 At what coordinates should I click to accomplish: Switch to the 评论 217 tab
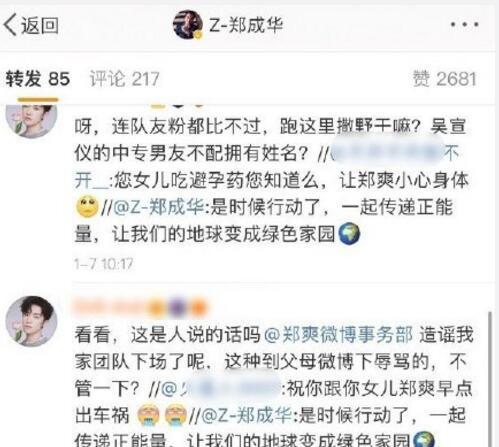coord(125,79)
